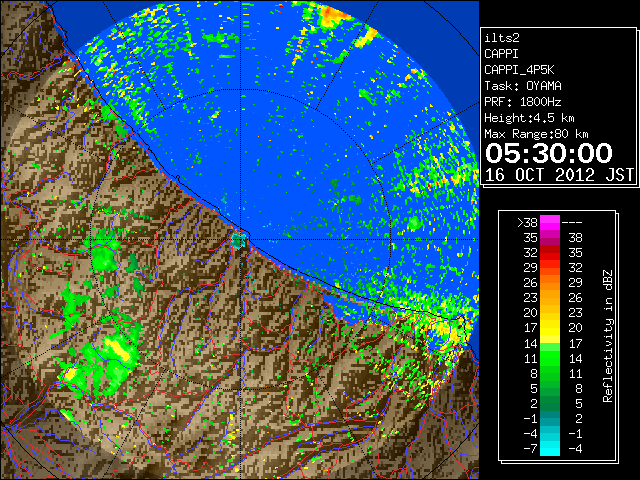Click the 'PRF: 1800Hz' value
This screenshot has height=480, width=640.
pos(523,102)
